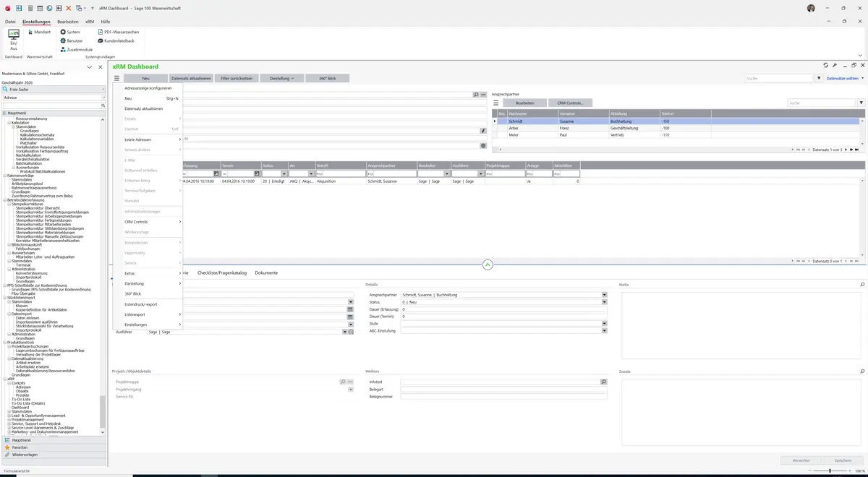Screen dimensions: 868x477
Task: Click calendar picker in Erfassung filter
Action: point(216,173)
